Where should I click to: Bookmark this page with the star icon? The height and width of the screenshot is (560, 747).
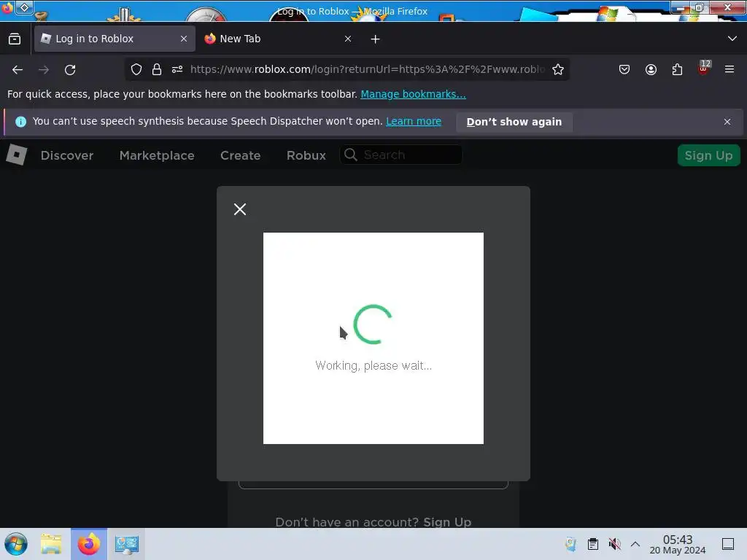click(x=558, y=69)
